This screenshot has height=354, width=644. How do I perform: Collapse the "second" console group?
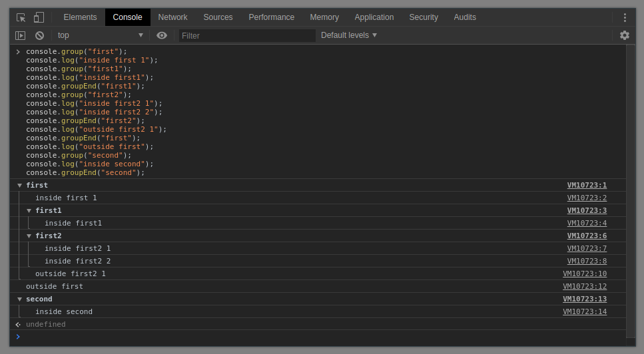click(19, 299)
